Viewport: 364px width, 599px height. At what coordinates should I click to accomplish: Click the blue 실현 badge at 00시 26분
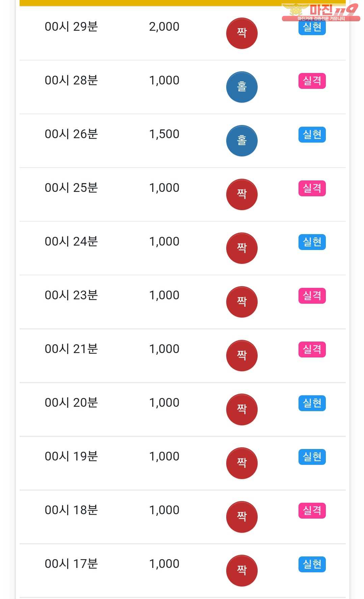[x=312, y=134]
